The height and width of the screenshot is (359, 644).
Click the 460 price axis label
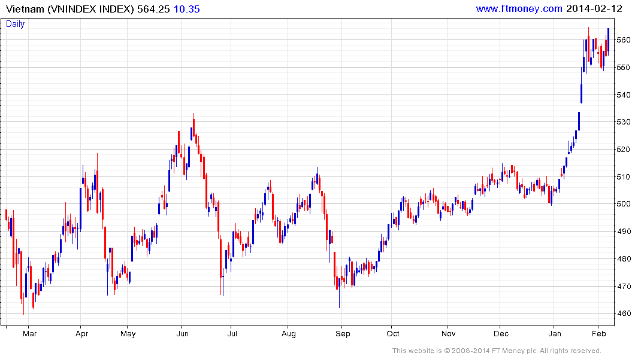624,314
